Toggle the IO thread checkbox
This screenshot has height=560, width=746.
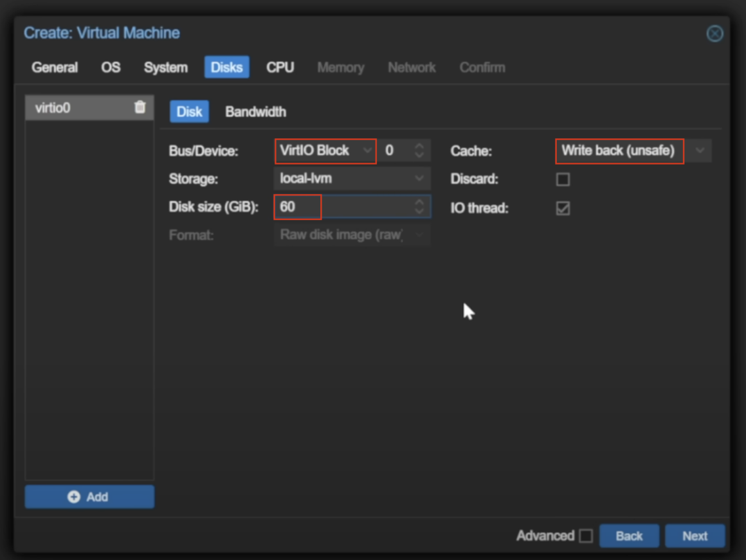point(563,208)
